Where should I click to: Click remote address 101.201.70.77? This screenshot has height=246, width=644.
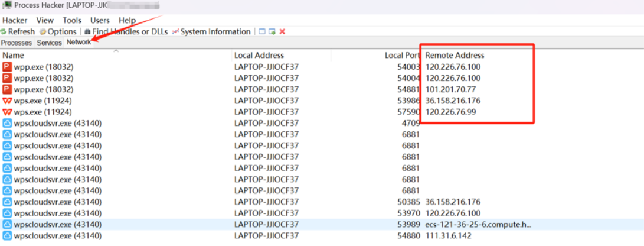[450, 89]
